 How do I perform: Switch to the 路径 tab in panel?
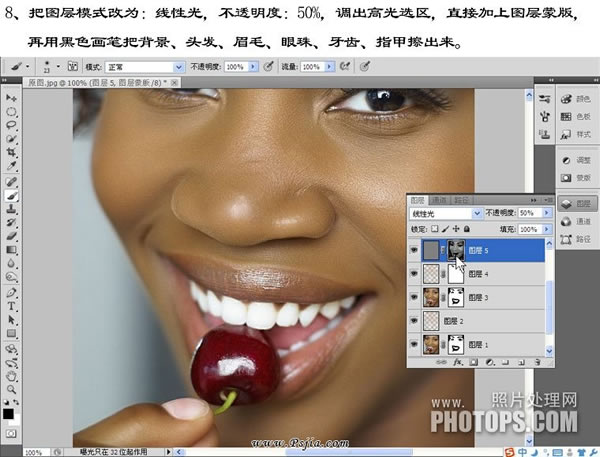click(x=461, y=200)
